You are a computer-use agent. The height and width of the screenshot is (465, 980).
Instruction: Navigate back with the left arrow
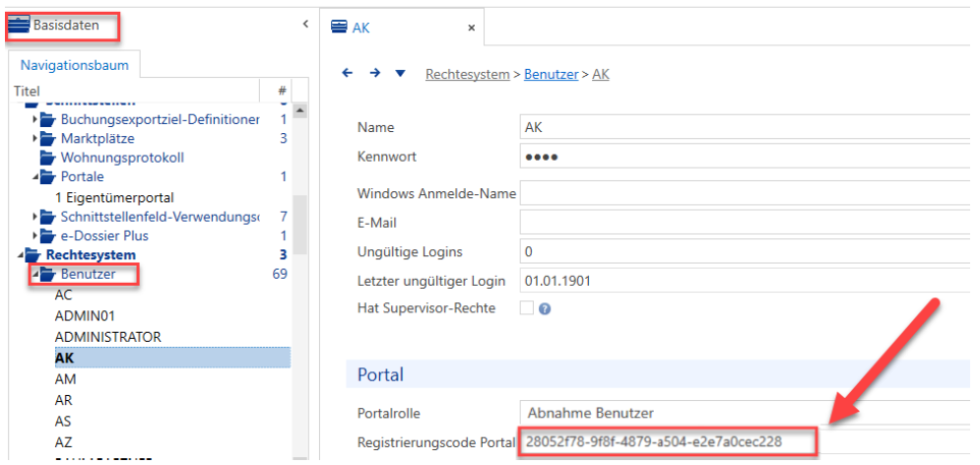coord(348,73)
